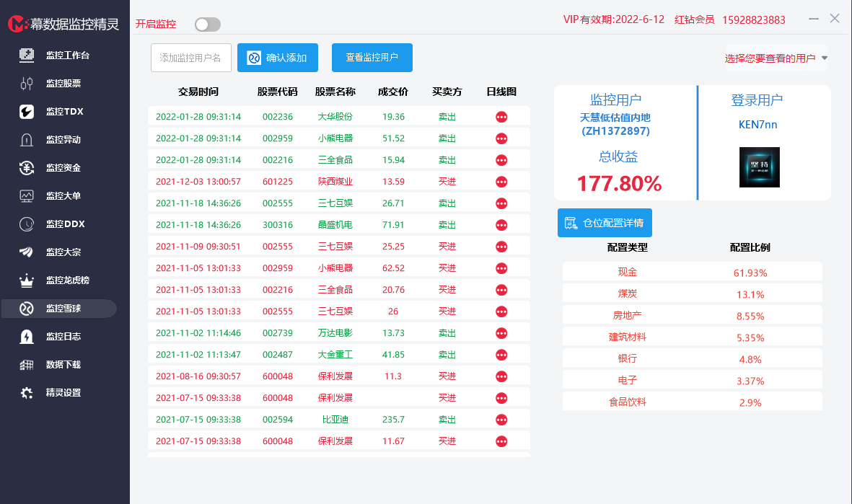852x504 pixels.
Task: Click the 监控资金 yen icon
Action: click(26, 168)
